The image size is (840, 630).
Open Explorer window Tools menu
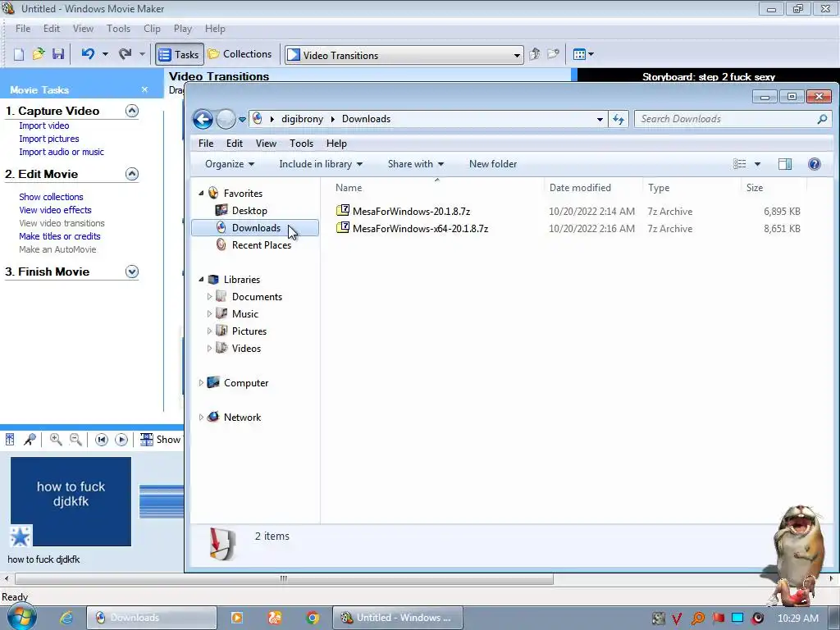(x=301, y=144)
